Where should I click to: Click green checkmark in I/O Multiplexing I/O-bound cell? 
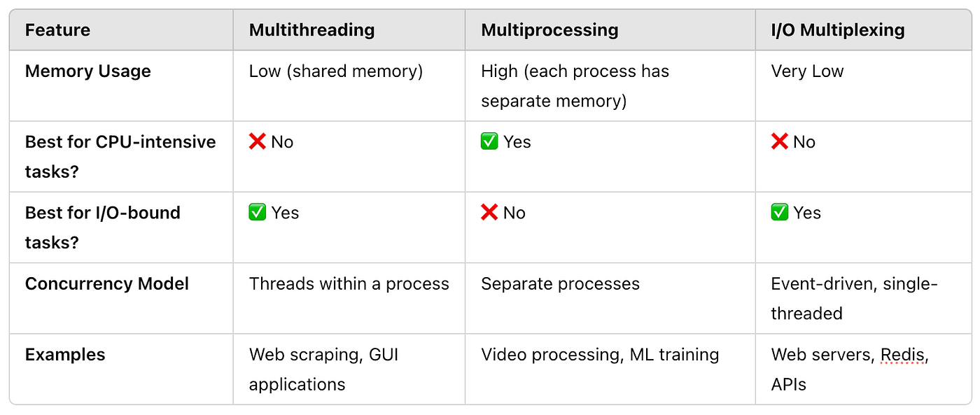(779, 212)
